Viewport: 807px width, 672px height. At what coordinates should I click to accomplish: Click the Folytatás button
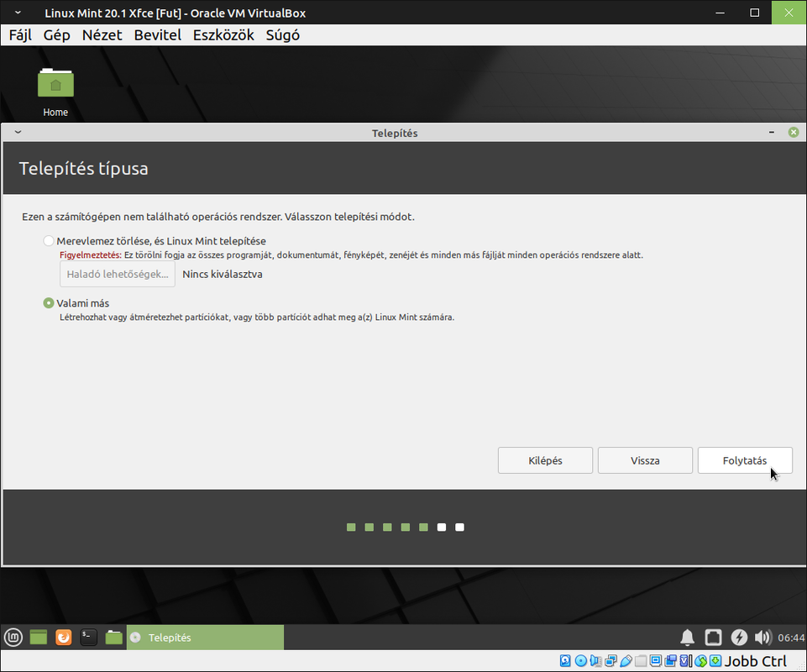click(x=745, y=460)
